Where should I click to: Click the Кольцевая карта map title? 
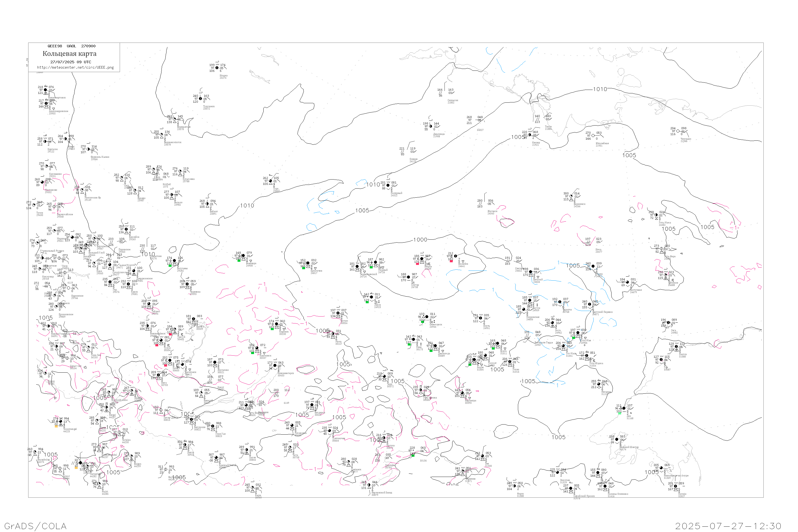click(69, 54)
